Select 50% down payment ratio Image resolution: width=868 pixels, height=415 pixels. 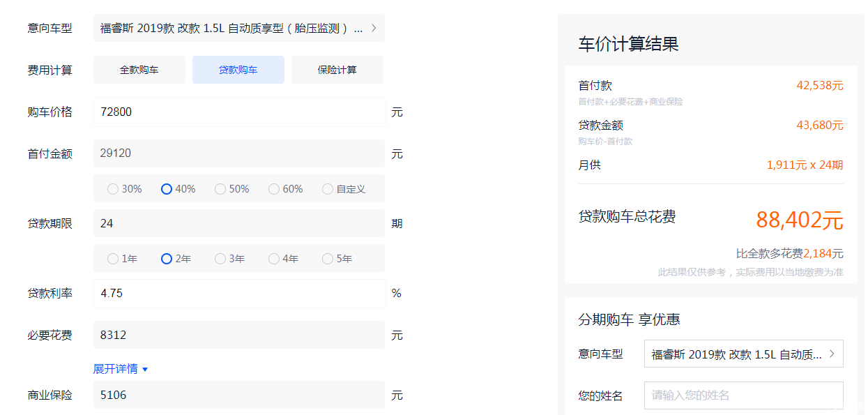[220, 189]
